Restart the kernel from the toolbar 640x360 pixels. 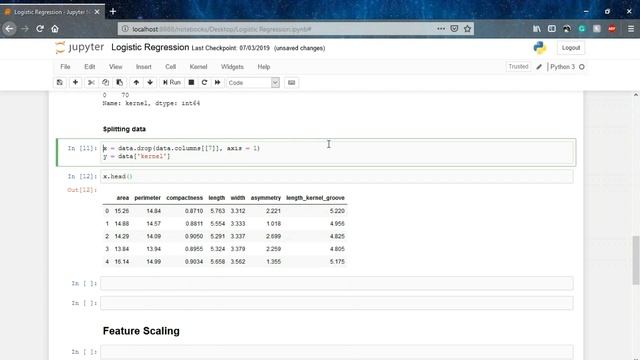click(204, 82)
